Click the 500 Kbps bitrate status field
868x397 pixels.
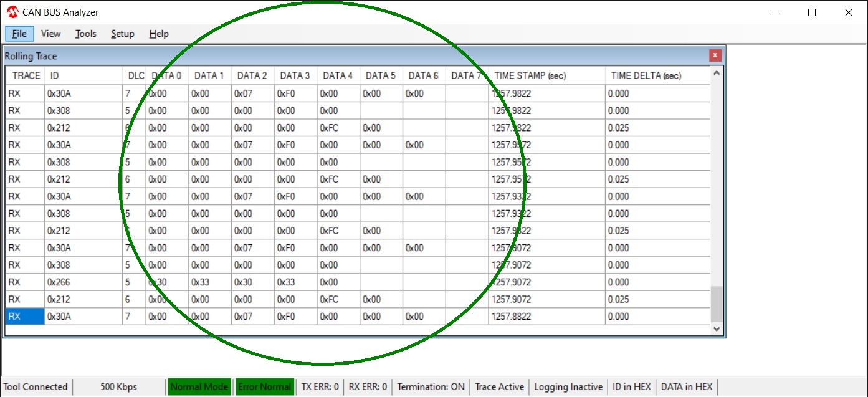point(118,387)
